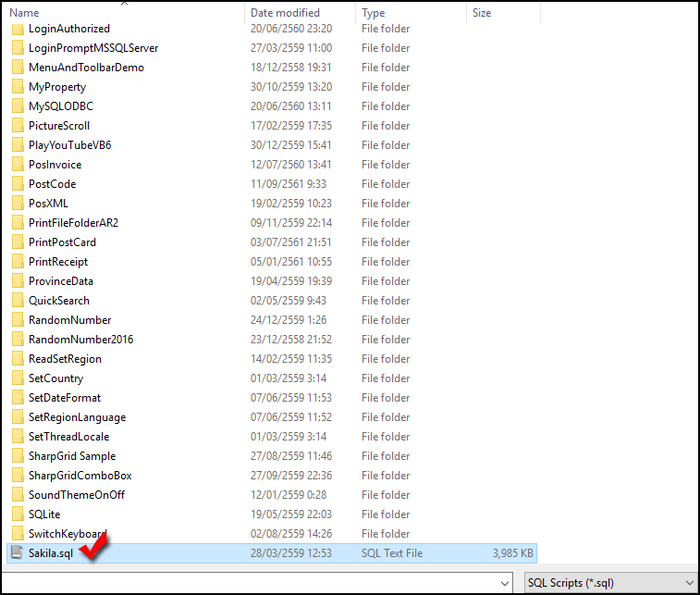Select the PrintReceipt folder name
Screen dimensions: 700x595
click(x=58, y=262)
